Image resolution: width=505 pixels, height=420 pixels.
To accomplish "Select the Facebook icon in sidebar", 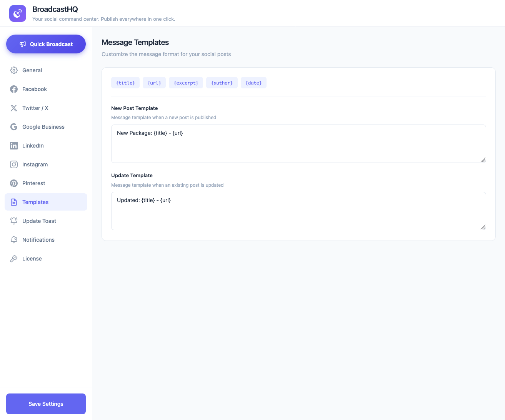I will click(14, 89).
